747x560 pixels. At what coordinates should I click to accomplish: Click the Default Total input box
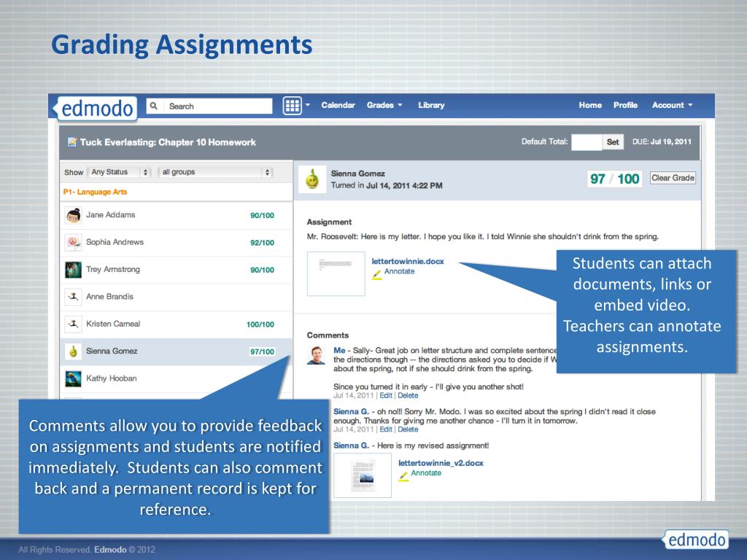(587, 141)
